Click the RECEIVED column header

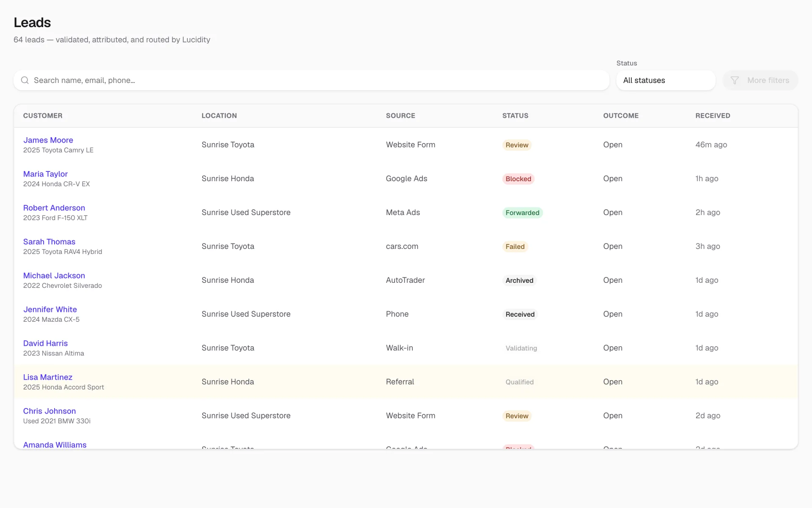click(x=713, y=116)
